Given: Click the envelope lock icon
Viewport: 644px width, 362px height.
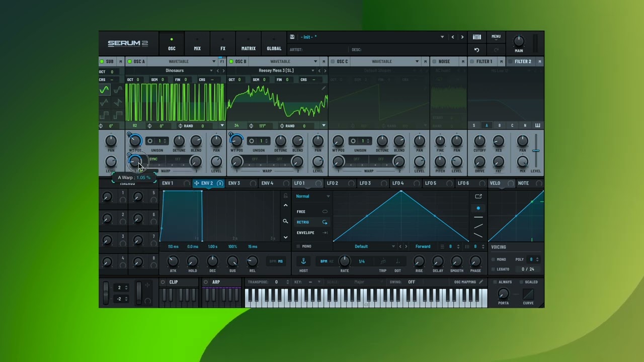Looking at the screenshot, I should [285, 196].
